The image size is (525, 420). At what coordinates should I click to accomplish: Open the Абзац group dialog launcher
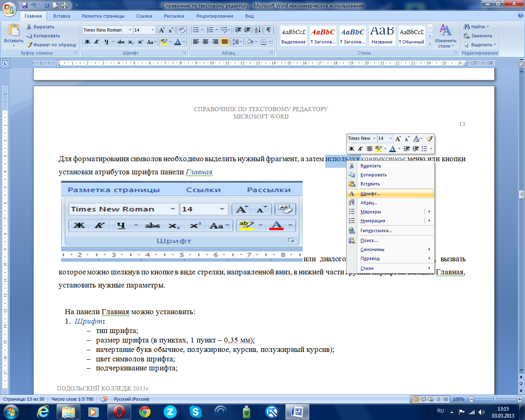pos(272,53)
